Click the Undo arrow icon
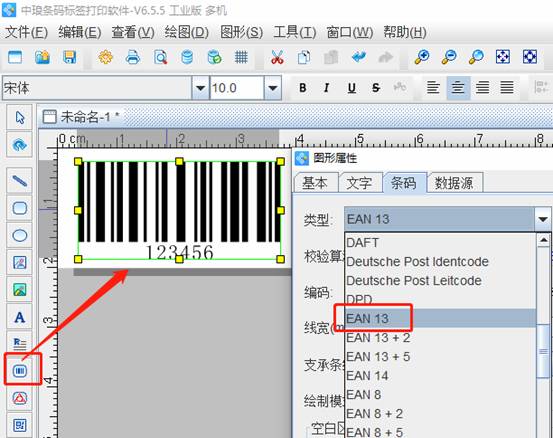The width and height of the screenshot is (553, 438). tap(359, 57)
